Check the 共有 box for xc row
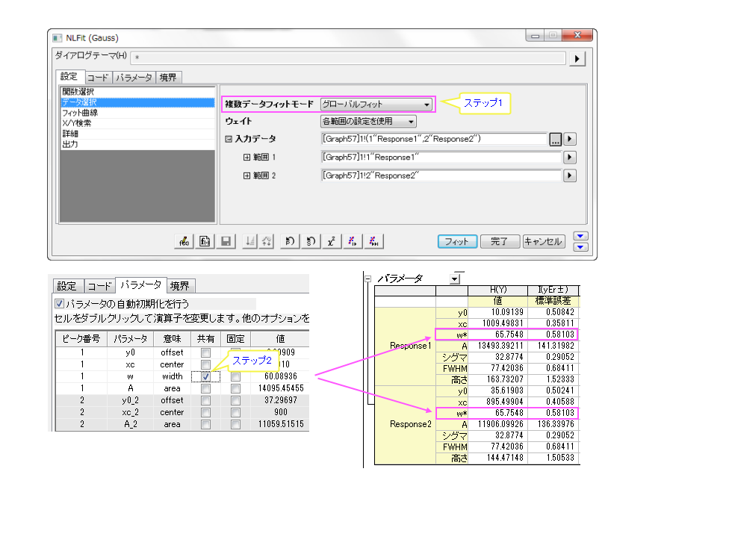 [205, 365]
